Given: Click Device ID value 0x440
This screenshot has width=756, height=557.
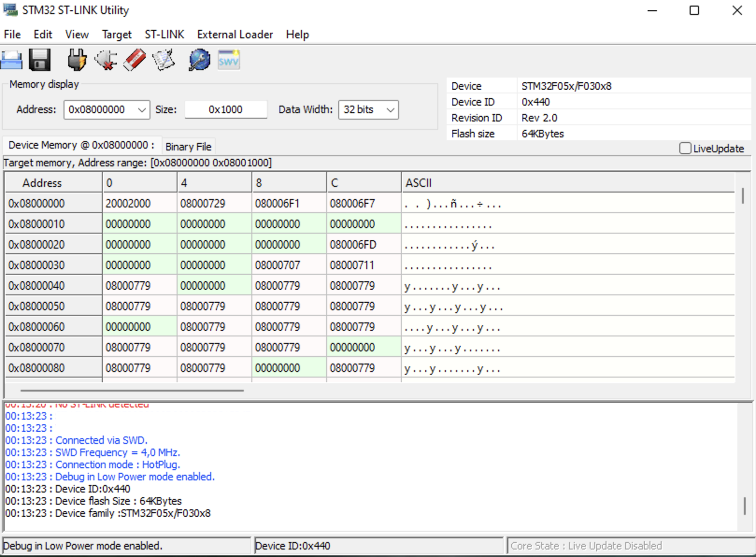Looking at the screenshot, I should click(x=535, y=102).
